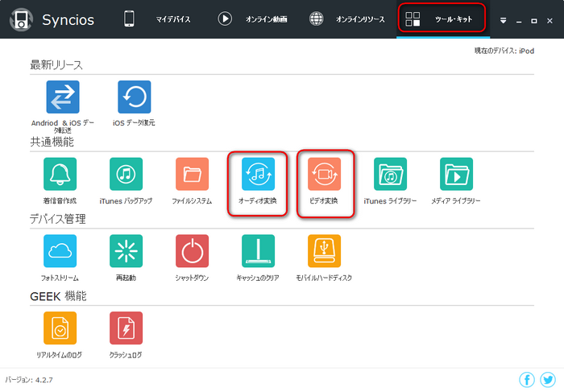Open the title bar dropdown menu arrow
Screen dimensions: 564x392
(503, 21)
